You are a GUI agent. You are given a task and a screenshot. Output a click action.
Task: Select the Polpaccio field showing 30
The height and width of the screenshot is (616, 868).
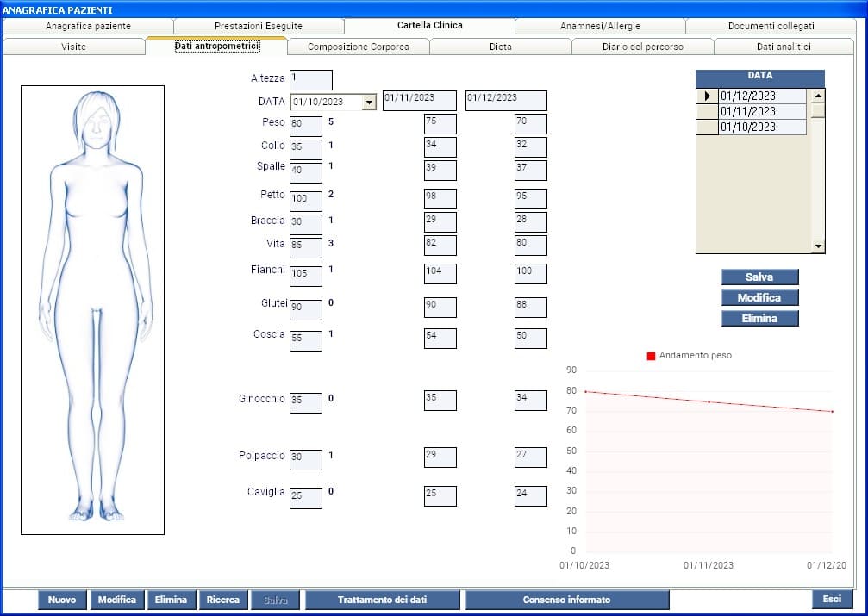(306, 460)
